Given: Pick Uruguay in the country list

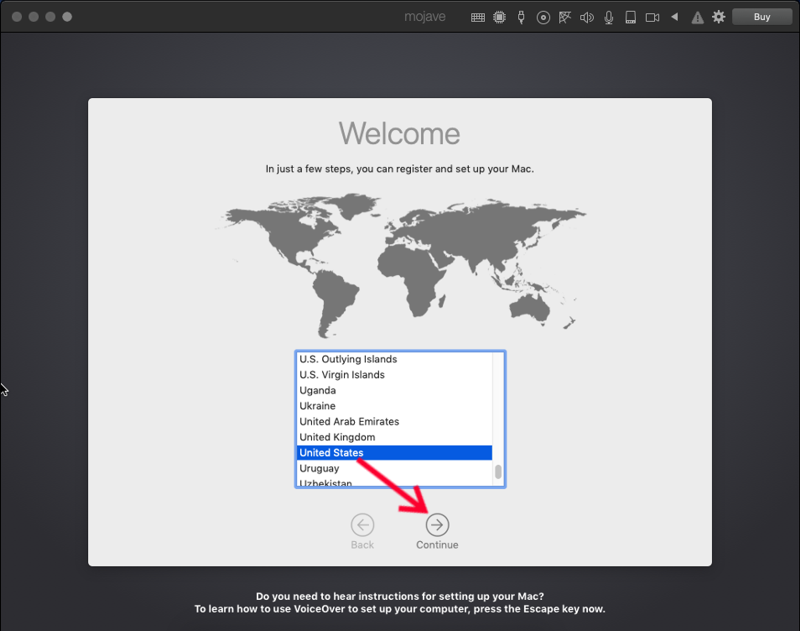Looking at the screenshot, I should coord(319,468).
